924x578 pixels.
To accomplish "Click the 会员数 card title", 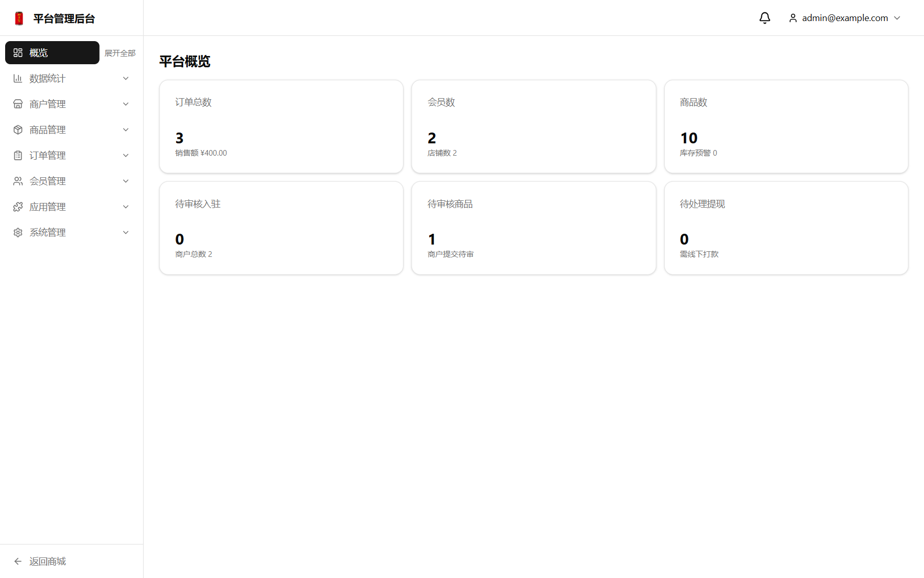I will click(441, 102).
